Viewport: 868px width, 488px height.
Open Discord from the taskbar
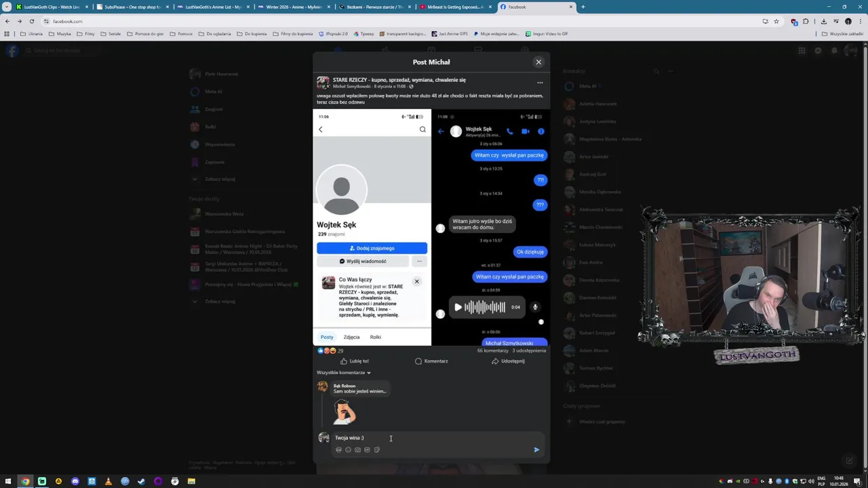75,481
